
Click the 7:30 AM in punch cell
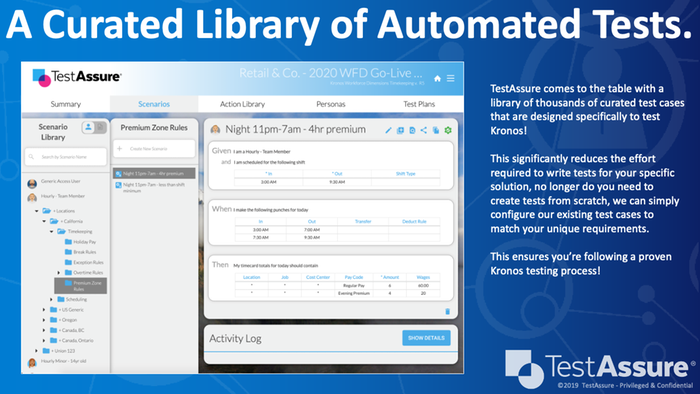(261, 237)
